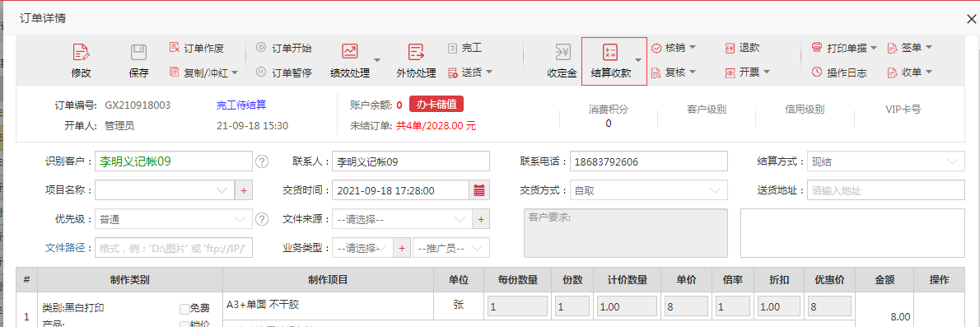The image size is (980, 327).
Task: Click the 送货地址 input field
Action: tap(885, 190)
